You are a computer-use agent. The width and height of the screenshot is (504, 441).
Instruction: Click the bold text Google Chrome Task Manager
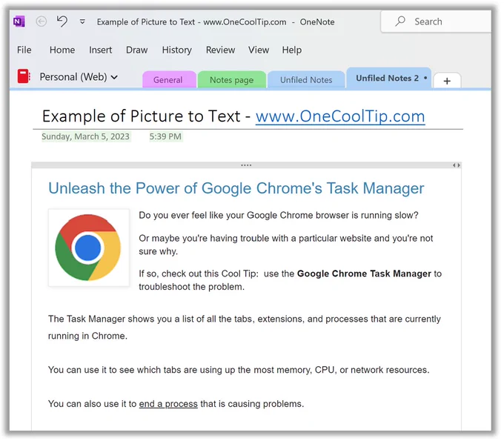pos(364,273)
